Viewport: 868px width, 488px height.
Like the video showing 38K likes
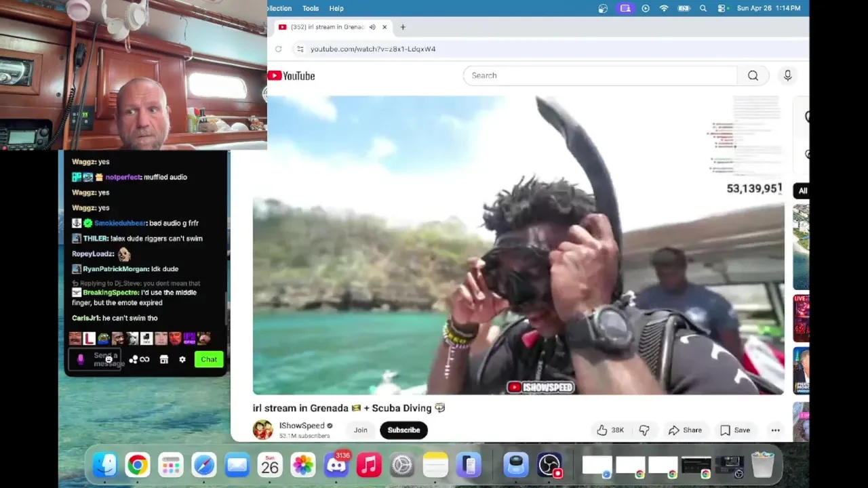(x=610, y=430)
